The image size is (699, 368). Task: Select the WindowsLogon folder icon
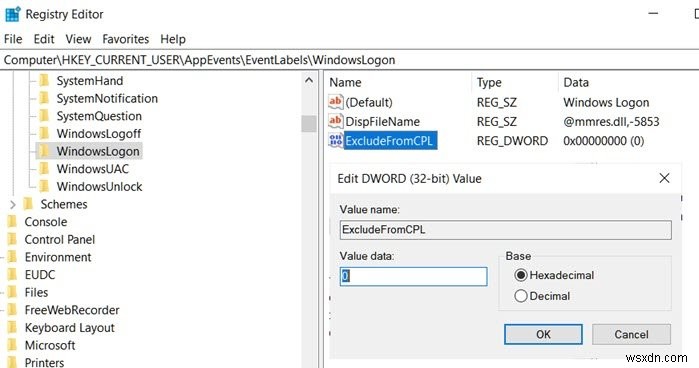[x=44, y=151]
